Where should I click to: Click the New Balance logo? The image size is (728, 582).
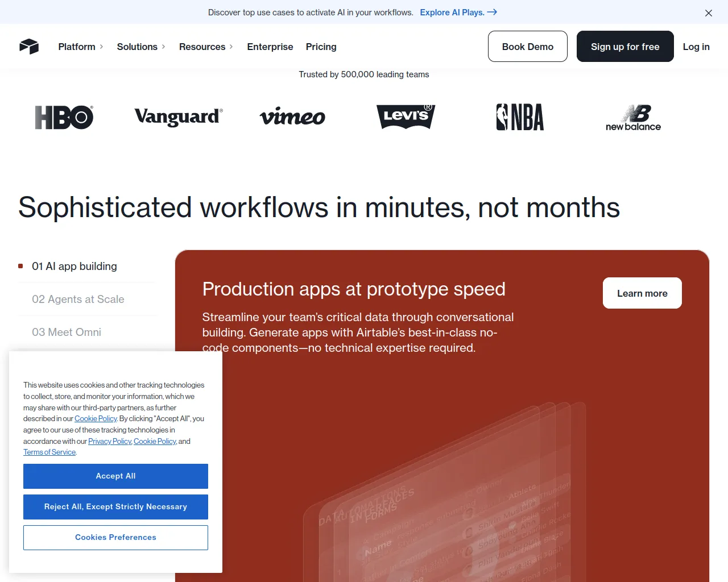click(634, 118)
